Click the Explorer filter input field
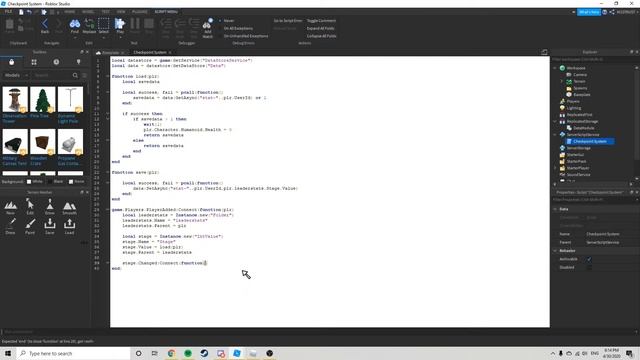640x360 pixels. (594, 60)
